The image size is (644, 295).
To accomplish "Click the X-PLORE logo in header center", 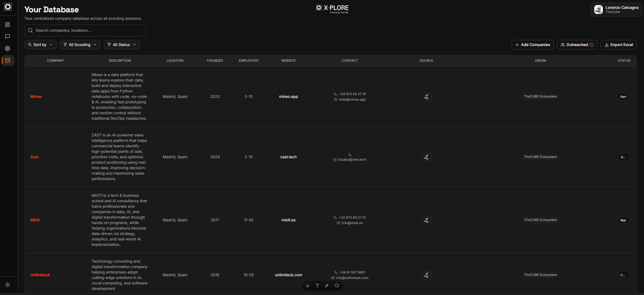I will (x=332, y=9).
